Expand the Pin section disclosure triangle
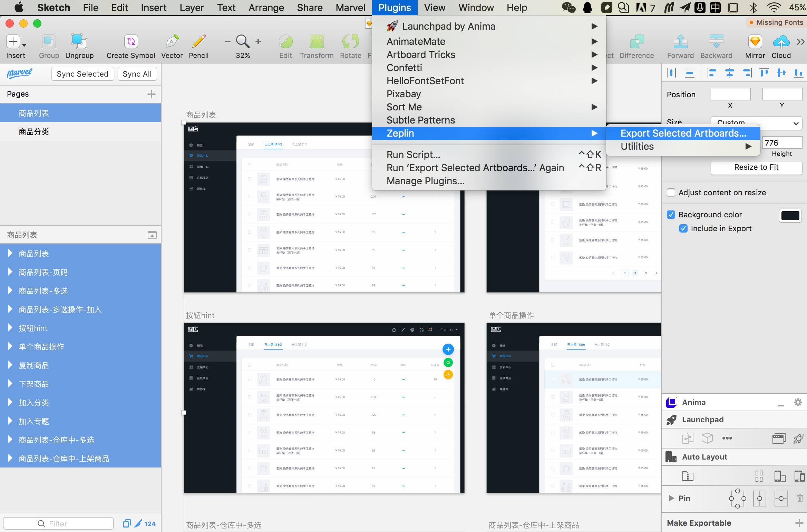Image resolution: width=807 pixels, height=532 pixels. click(671, 498)
